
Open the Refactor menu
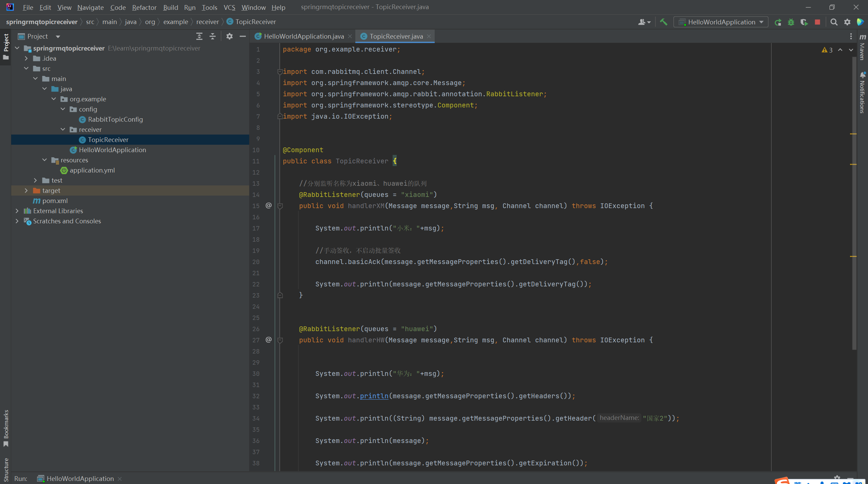click(144, 7)
